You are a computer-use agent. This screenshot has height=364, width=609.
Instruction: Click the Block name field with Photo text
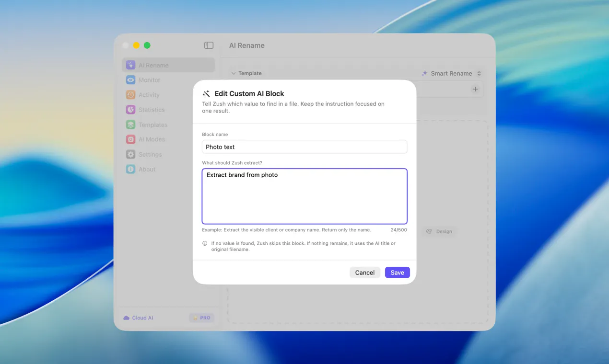pyautogui.click(x=304, y=147)
